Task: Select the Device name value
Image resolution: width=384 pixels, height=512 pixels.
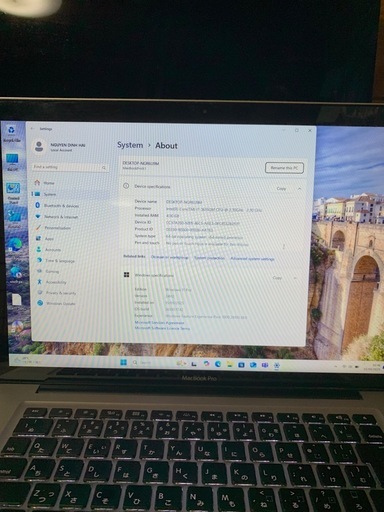Action: [x=184, y=202]
